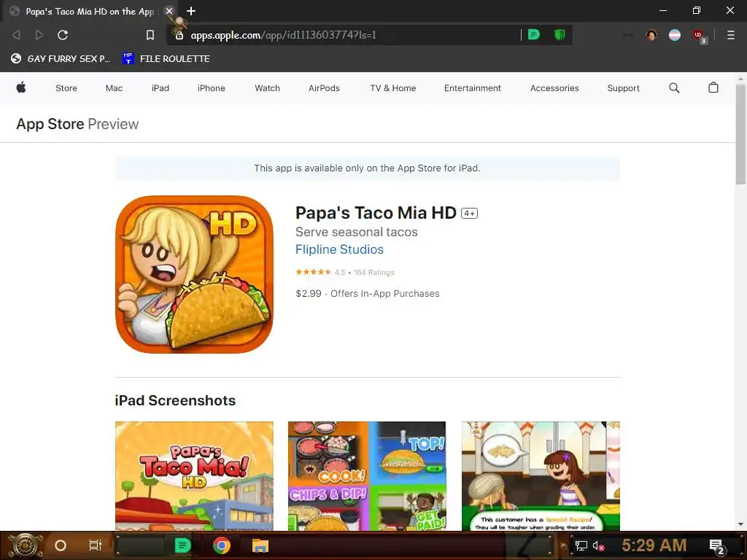Open the Mac menu item

(x=114, y=88)
